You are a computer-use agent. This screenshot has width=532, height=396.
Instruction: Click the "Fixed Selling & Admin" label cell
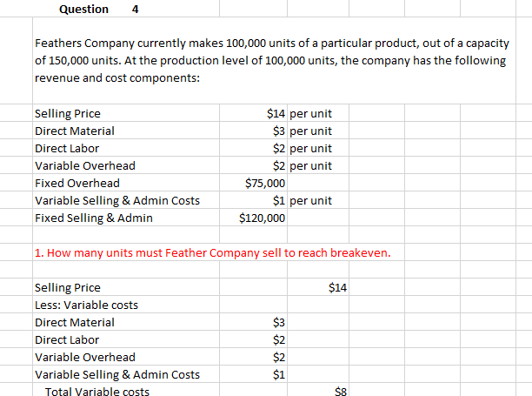93,218
